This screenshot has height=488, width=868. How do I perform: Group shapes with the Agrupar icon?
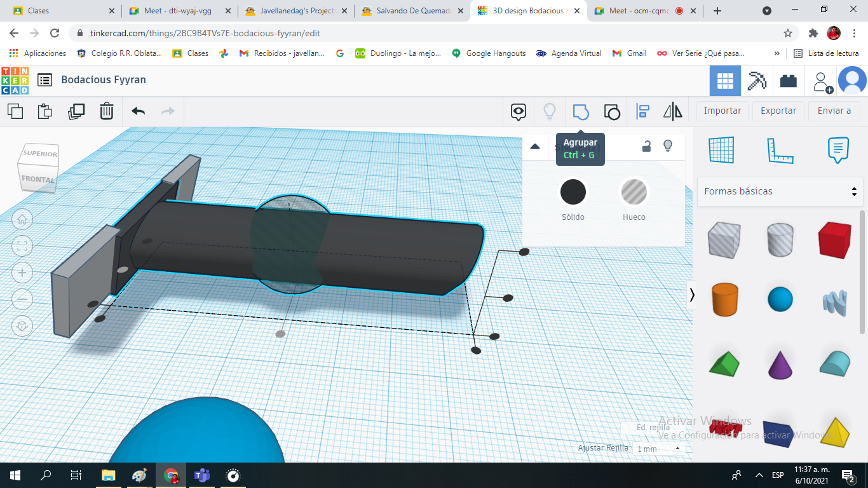(581, 112)
